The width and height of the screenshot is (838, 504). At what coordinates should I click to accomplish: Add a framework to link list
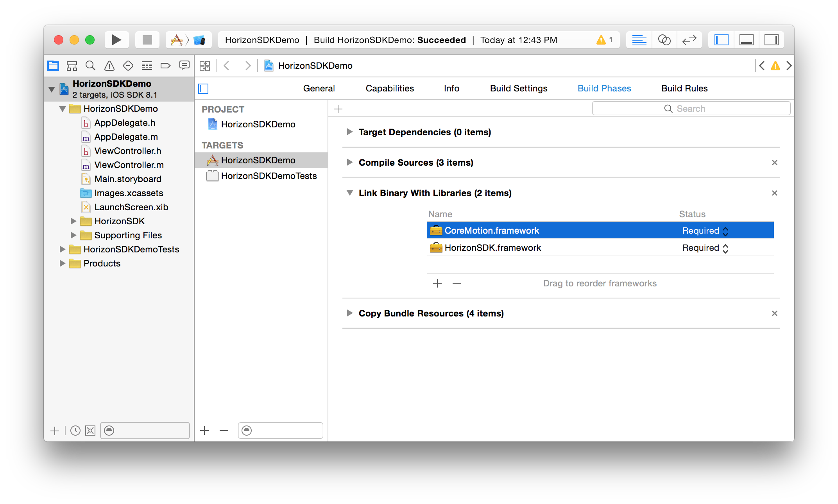coord(437,283)
